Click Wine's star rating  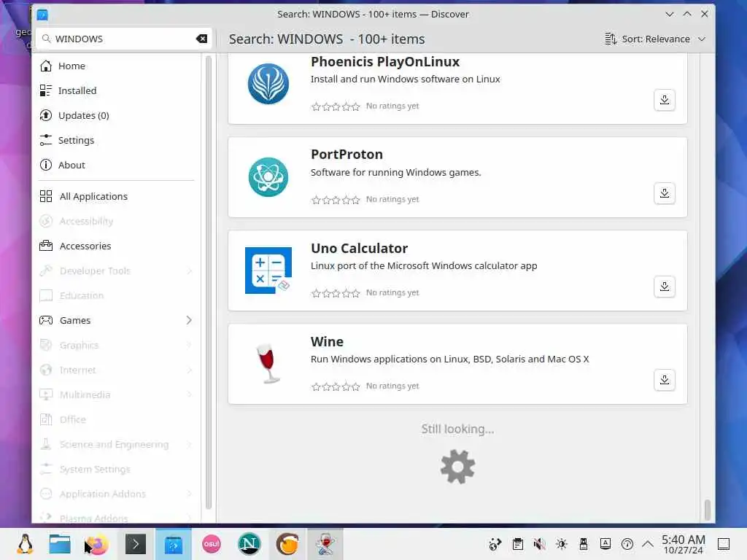pyautogui.click(x=336, y=386)
